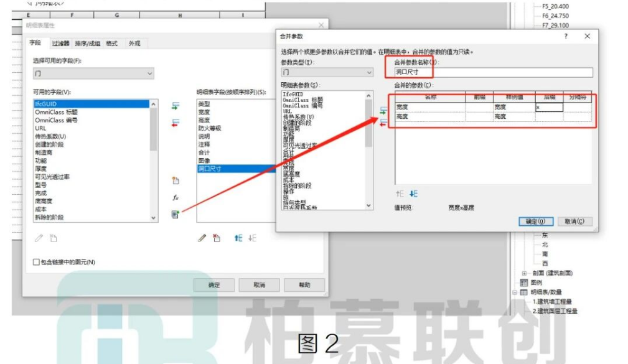Click the vertical scrollbar thumb of available fields list

(x=153, y=129)
